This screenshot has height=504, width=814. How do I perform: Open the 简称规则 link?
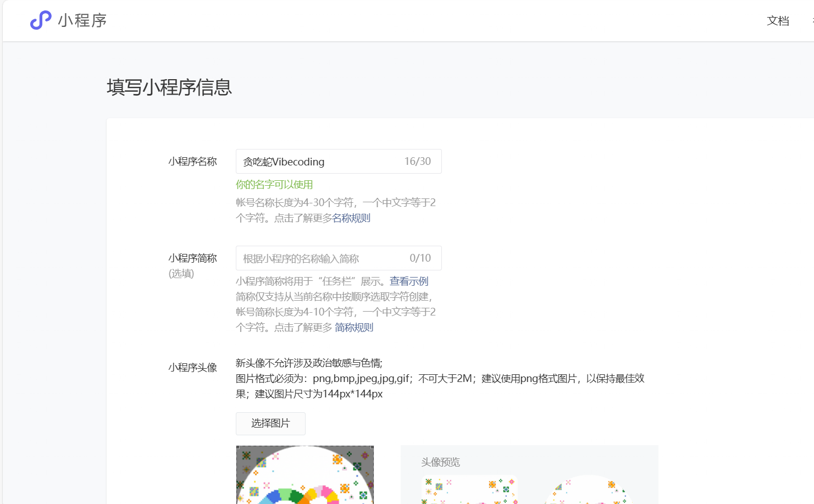pos(354,328)
